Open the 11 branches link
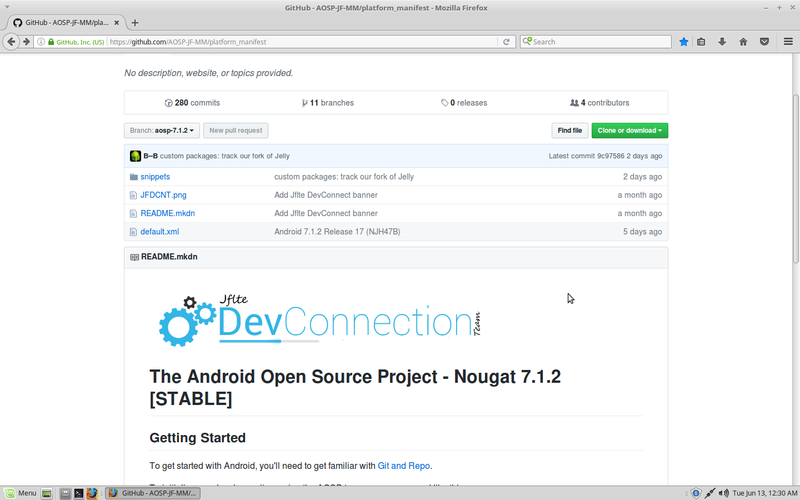 coord(328,103)
